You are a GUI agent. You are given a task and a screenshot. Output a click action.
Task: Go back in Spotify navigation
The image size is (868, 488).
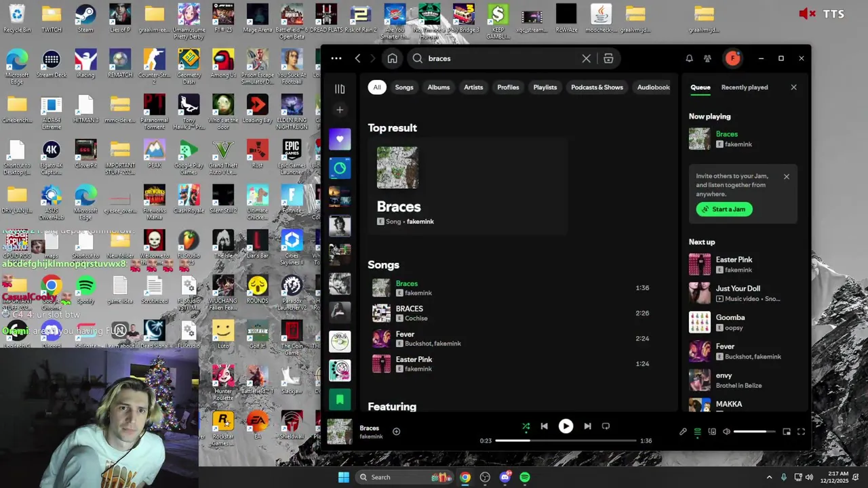tap(357, 58)
